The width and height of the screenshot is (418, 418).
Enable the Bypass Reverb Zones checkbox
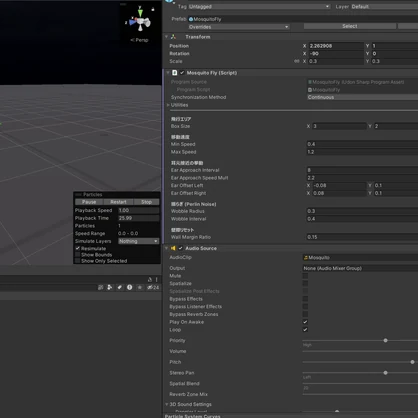click(305, 314)
